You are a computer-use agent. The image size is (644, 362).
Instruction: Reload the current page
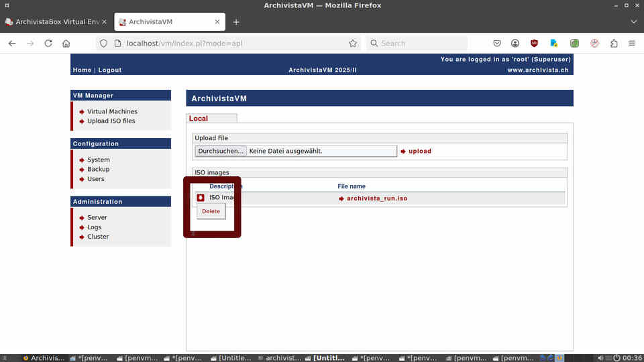(48, 43)
